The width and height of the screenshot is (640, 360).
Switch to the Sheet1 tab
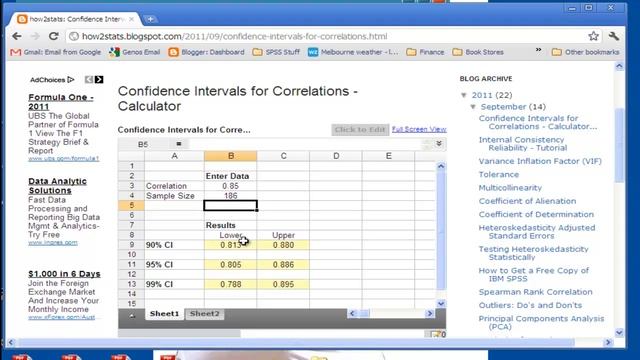click(x=164, y=313)
